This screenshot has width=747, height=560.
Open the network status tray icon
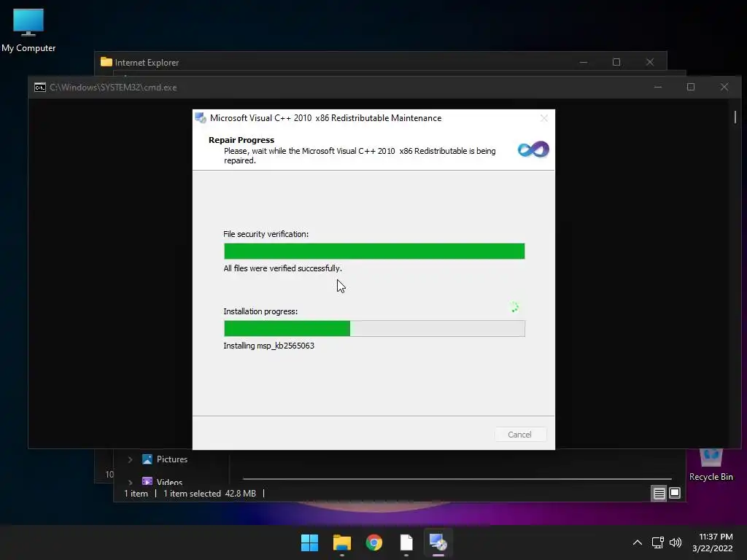pos(658,542)
